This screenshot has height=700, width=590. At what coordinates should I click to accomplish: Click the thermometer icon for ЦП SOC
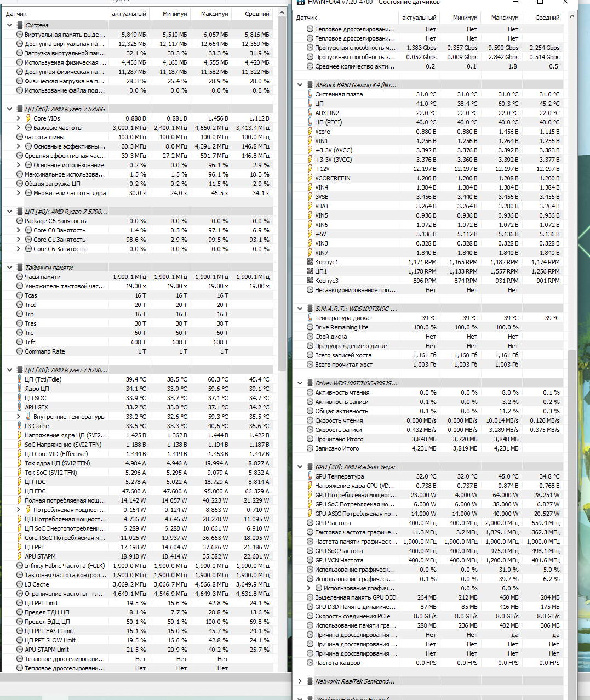(20, 398)
